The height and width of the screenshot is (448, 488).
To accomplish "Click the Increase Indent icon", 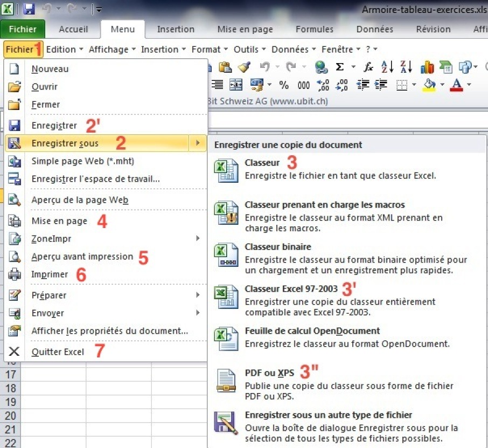I will coord(381,85).
